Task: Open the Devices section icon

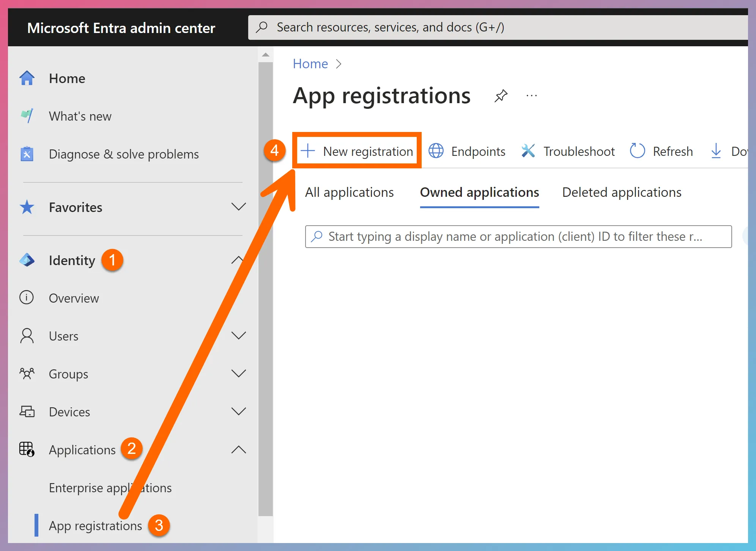Action: click(27, 412)
